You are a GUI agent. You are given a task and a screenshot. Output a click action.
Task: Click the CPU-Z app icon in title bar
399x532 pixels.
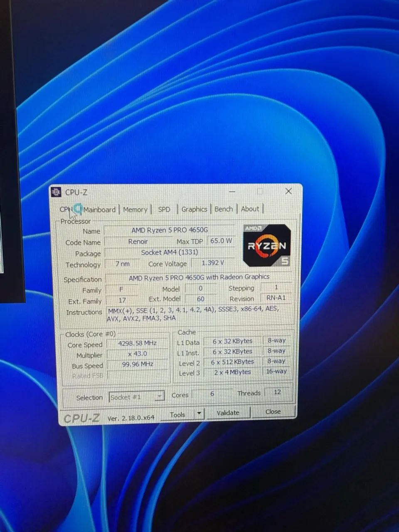point(56,192)
